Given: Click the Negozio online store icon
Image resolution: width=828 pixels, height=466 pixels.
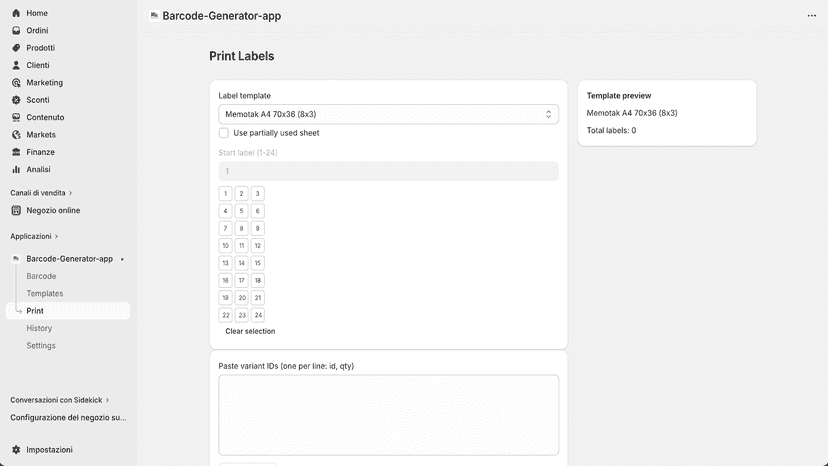Looking at the screenshot, I should point(16,210).
